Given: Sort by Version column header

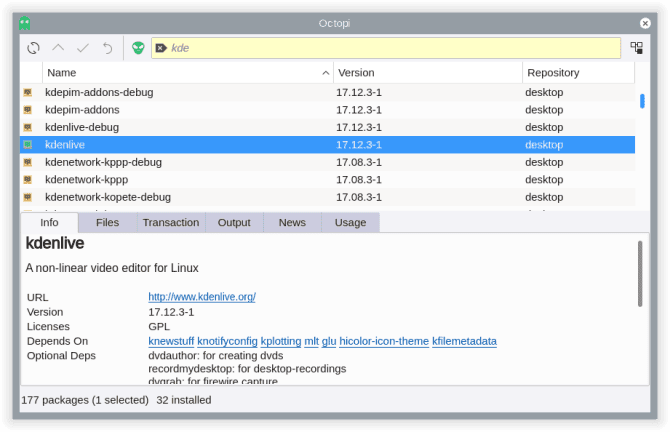Looking at the screenshot, I should click(428, 73).
